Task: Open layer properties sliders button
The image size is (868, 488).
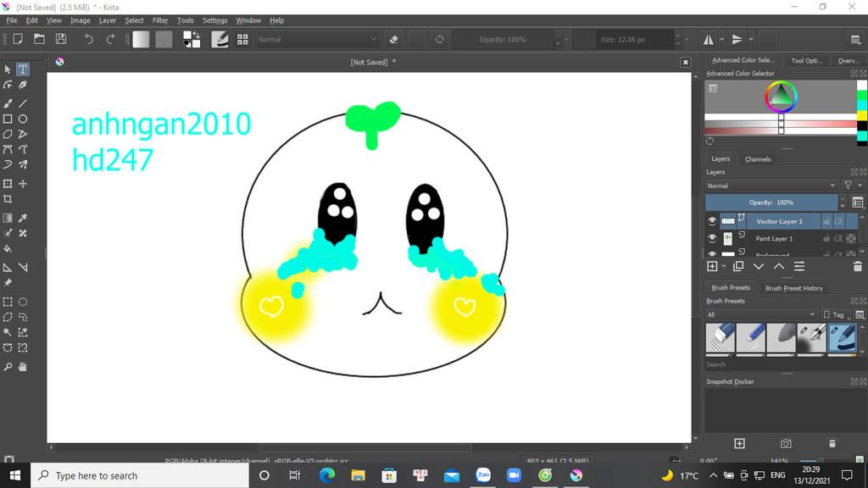Action: [x=799, y=267]
